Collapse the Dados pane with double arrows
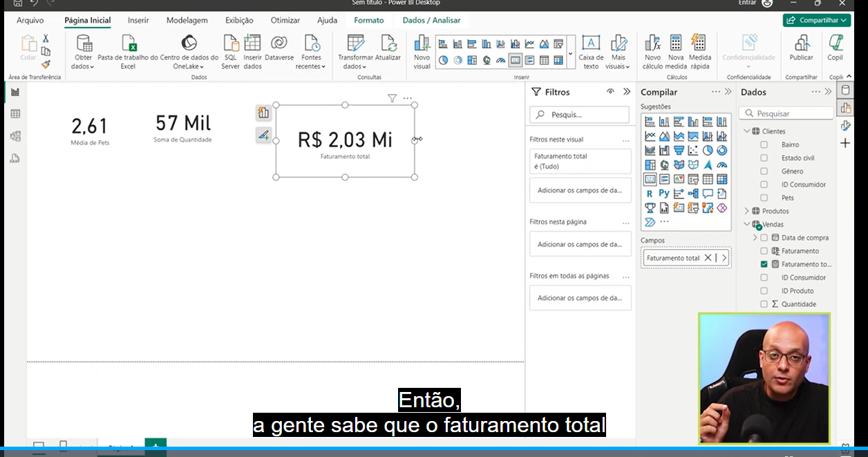Viewport: 868px width, 457px height. point(827,91)
